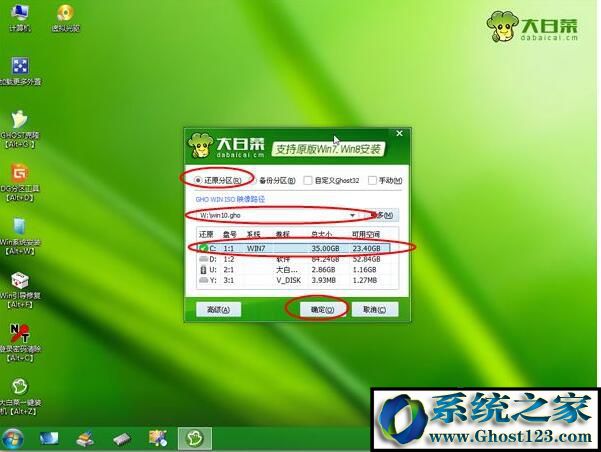Image resolution: width=601 pixels, height=452 pixels.
Task: Click the 高级(A) button
Action: [x=218, y=309]
